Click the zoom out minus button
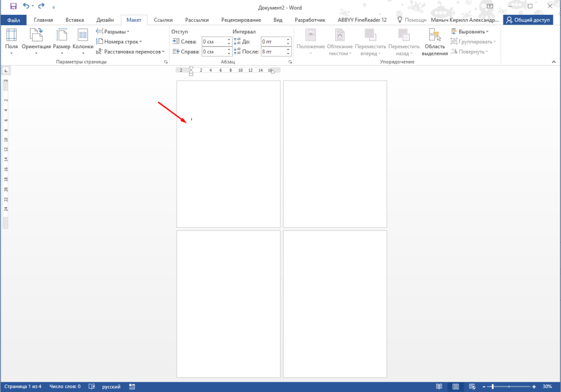This screenshot has width=561, height=392. 484,387
